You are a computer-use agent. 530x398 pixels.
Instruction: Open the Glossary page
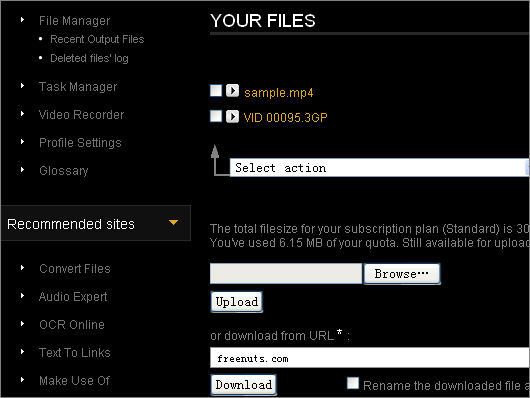pyautogui.click(x=64, y=170)
